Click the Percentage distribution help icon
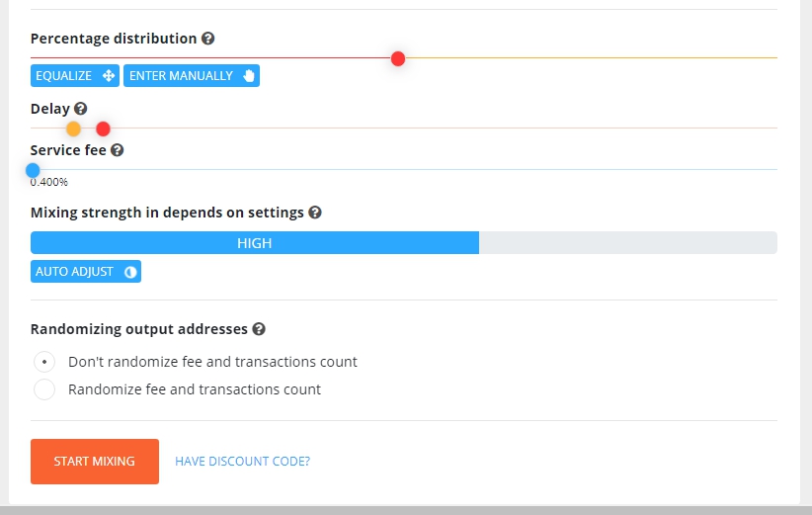 [208, 39]
